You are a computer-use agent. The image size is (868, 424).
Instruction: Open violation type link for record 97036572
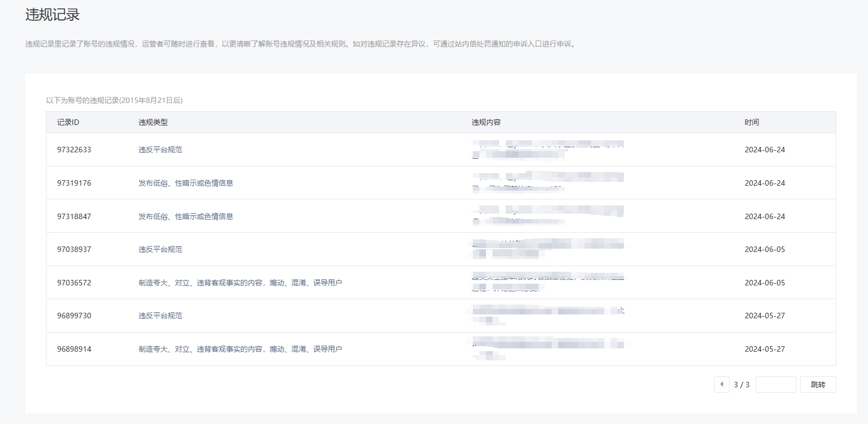tap(240, 283)
